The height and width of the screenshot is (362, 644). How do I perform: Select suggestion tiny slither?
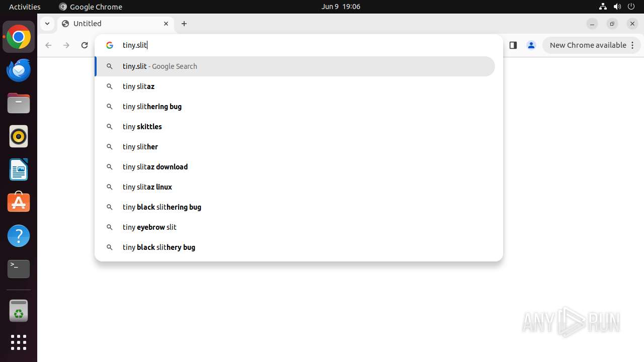295,147
